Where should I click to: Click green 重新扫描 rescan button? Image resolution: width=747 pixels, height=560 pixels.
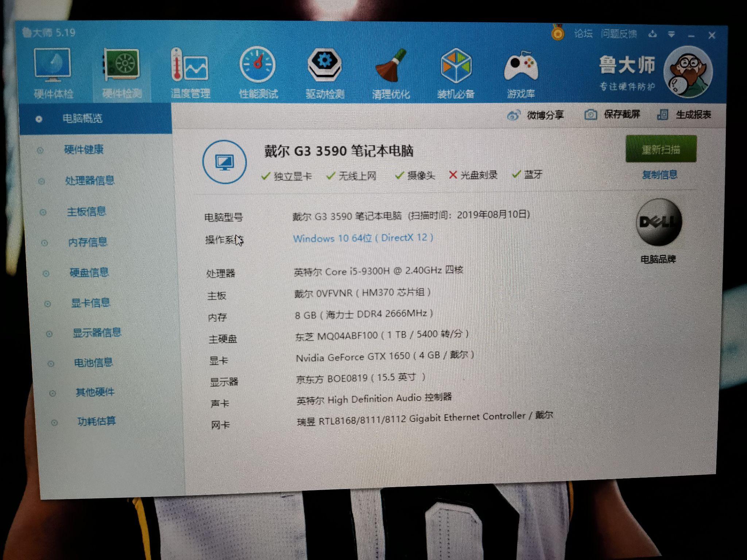tap(661, 149)
